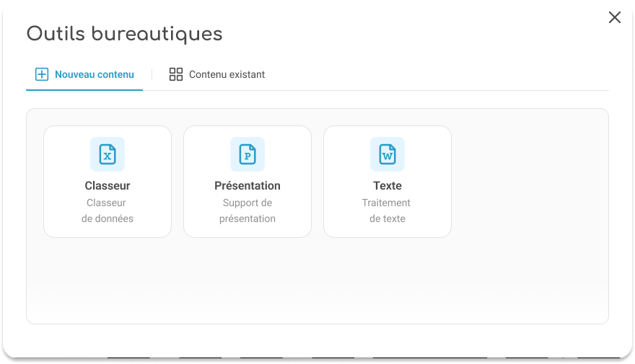Image resolution: width=635 pixels, height=364 pixels.
Task: Create a new slideshow via the Présentation card
Action: pos(248,181)
